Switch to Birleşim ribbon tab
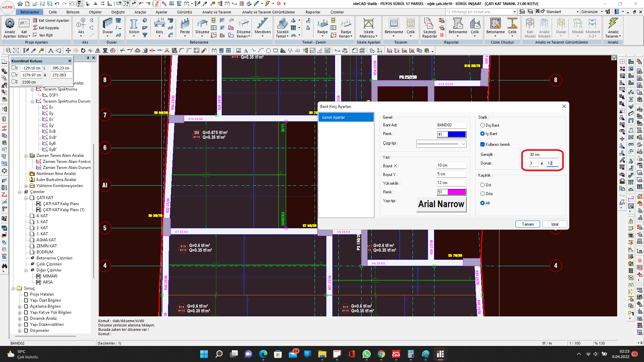 click(x=73, y=12)
